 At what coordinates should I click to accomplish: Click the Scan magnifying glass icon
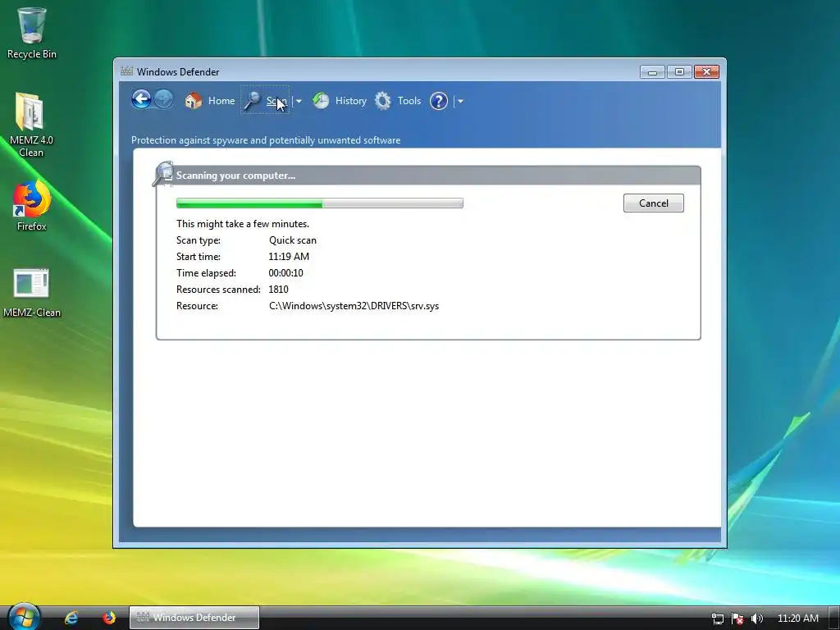tap(253, 101)
